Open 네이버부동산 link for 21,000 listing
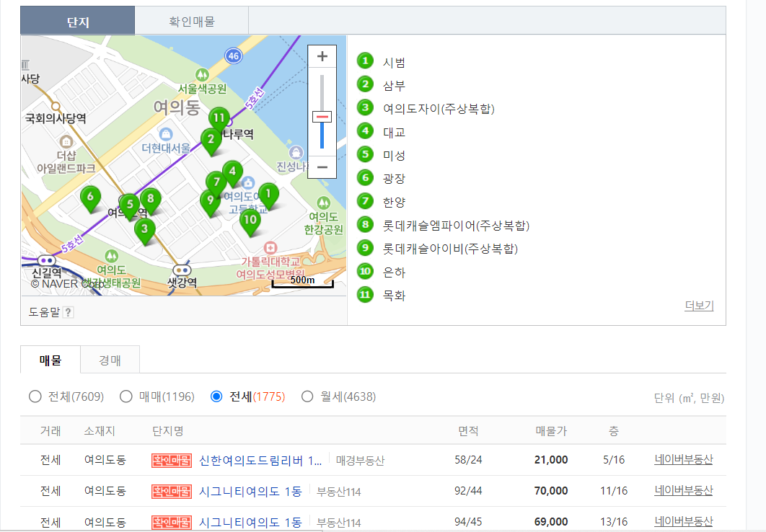 [684, 459]
